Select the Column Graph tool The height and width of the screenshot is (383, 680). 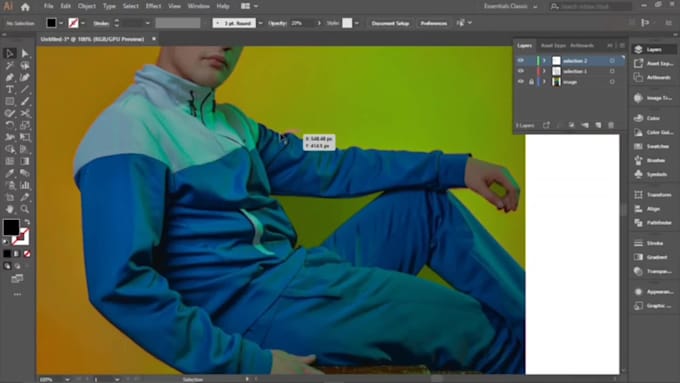click(25, 185)
